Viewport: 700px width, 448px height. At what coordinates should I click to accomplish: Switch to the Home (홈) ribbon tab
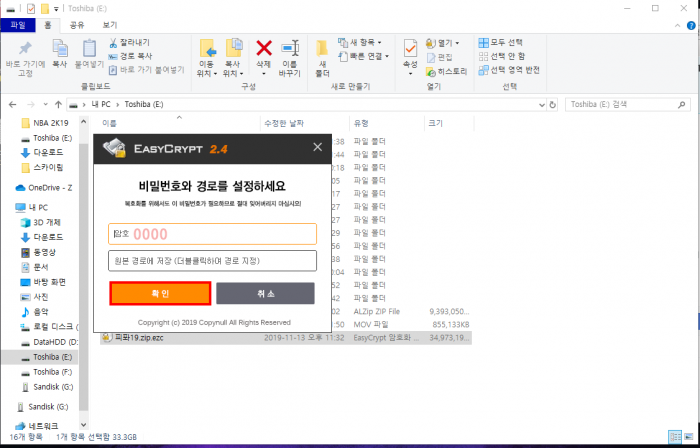pos(47,25)
